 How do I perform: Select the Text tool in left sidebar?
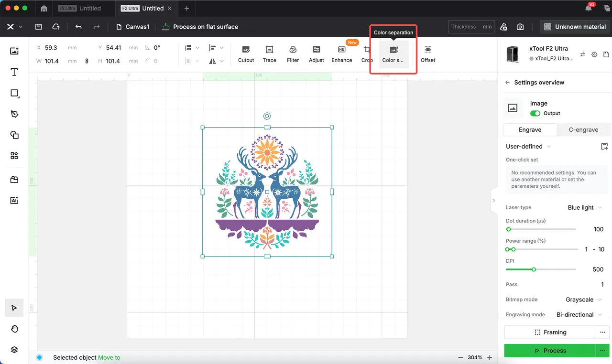tap(14, 72)
